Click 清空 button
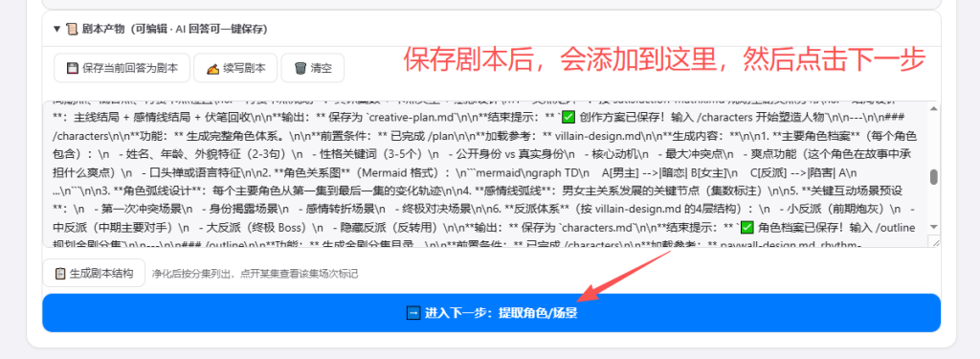Screen dimensions: 980x359 [x=312, y=68]
